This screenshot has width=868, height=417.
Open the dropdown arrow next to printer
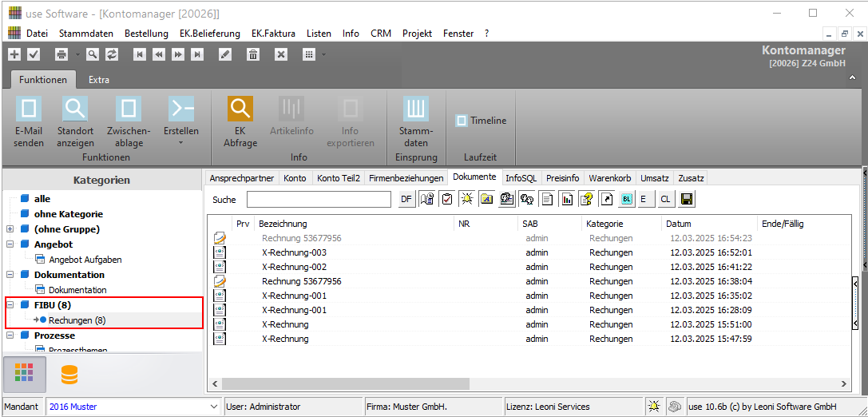tap(77, 54)
